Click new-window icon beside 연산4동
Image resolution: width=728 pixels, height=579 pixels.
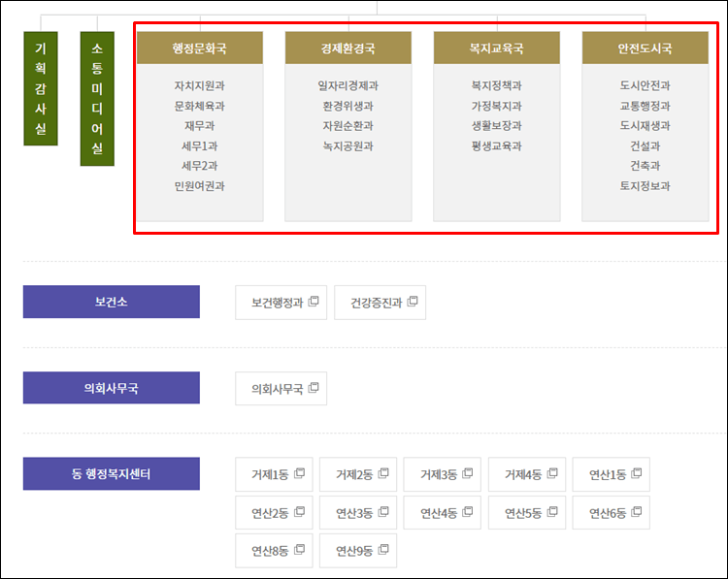tap(468, 512)
